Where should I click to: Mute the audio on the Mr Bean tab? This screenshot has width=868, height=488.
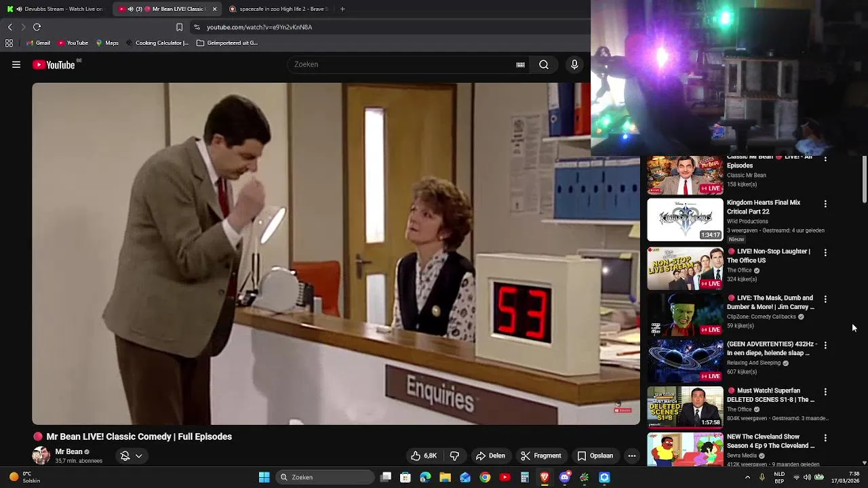click(130, 9)
